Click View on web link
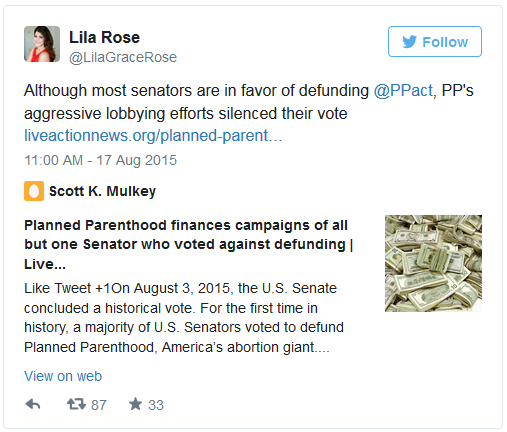The width and height of the screenshot is (507, 432). [x=63, y=376]
